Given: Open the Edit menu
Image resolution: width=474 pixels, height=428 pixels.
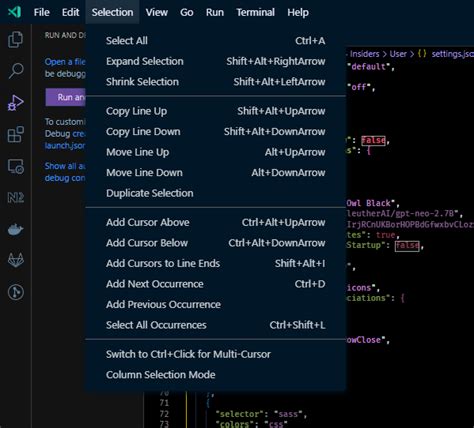Looking at the screenshot, I should 70,12.
